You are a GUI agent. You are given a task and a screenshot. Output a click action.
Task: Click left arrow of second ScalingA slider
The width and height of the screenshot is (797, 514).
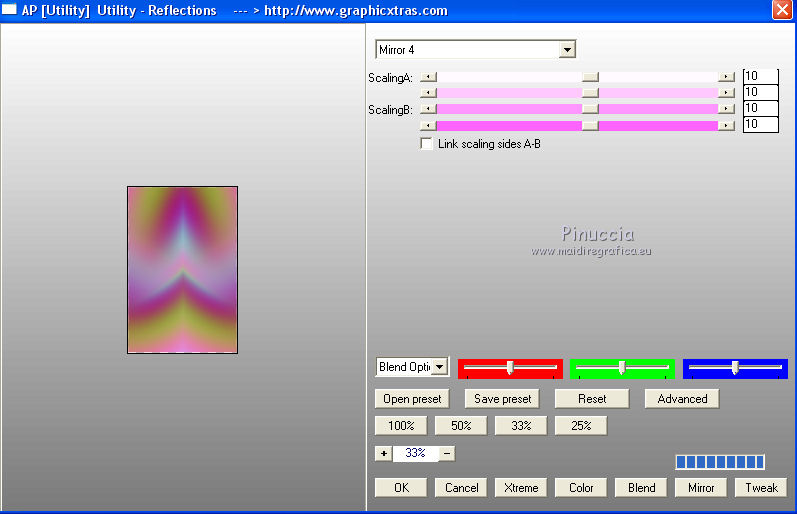428,93
